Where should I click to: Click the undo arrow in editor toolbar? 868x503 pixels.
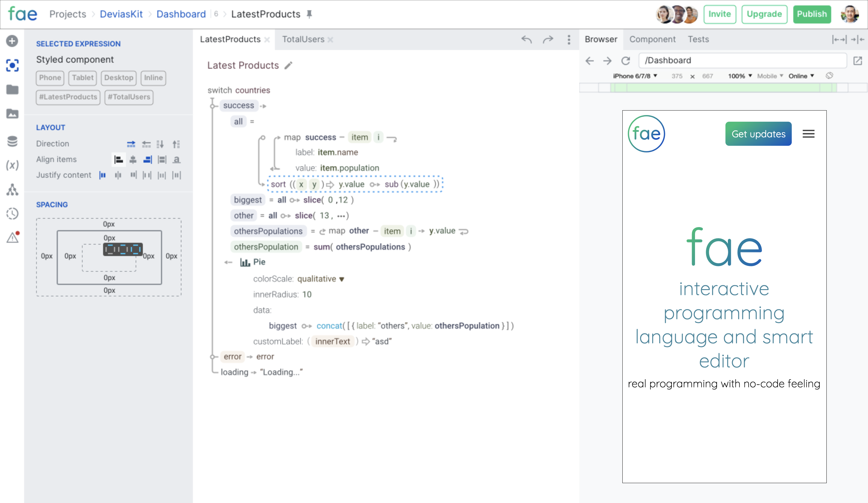pos(526,39)
